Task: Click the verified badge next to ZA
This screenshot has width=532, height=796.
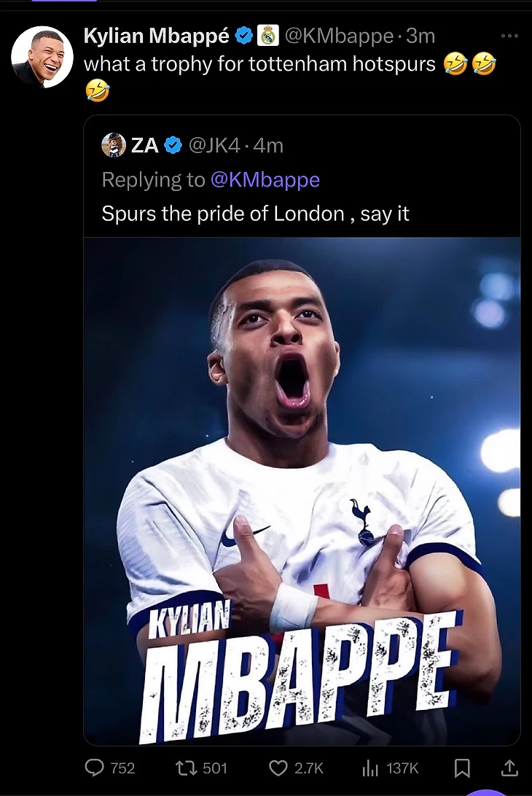Action: point(172,145)
